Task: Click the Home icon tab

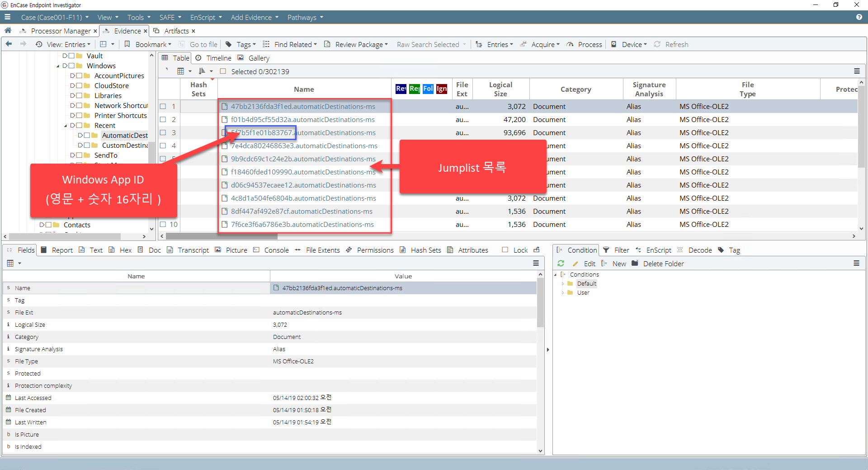Action: 8,31
